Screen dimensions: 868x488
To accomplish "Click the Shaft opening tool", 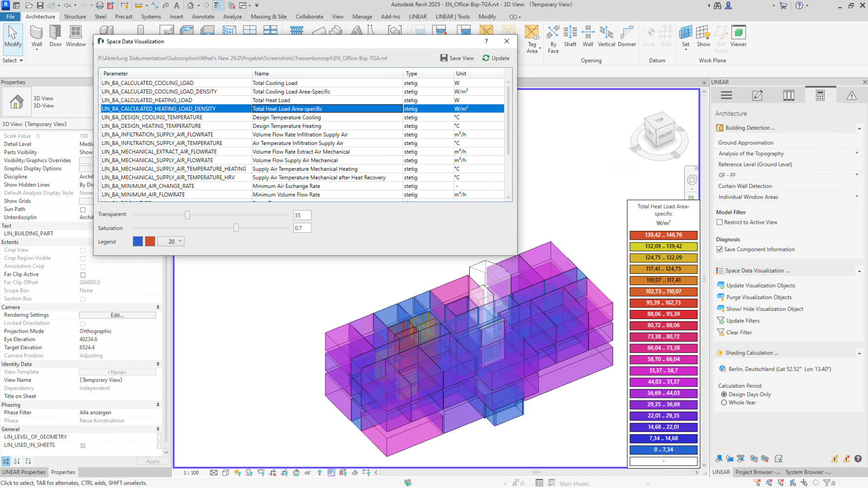I will tap(570, 36).
